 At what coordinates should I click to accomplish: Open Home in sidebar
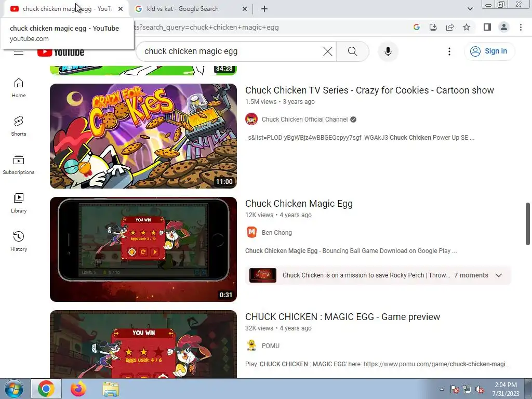[x=19, y=88]
